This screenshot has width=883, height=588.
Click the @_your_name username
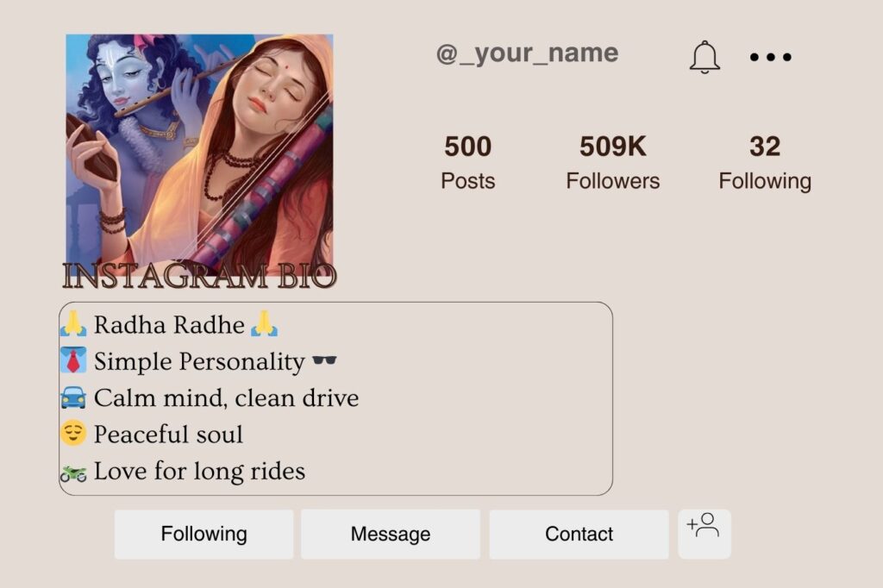click(527, 53)
